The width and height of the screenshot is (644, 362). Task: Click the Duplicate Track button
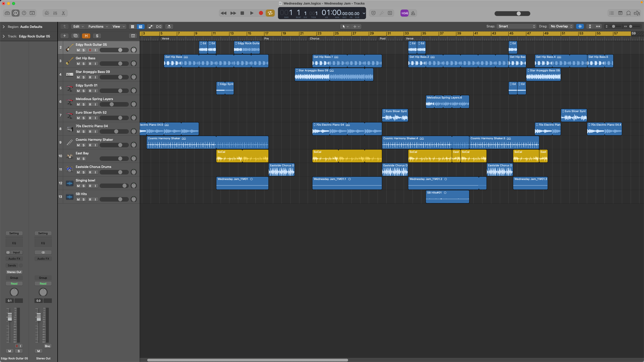pos(75,36)
